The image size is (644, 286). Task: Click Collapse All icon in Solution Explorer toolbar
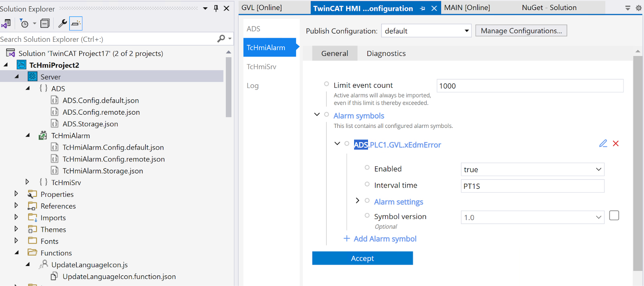tap(45, 24)
